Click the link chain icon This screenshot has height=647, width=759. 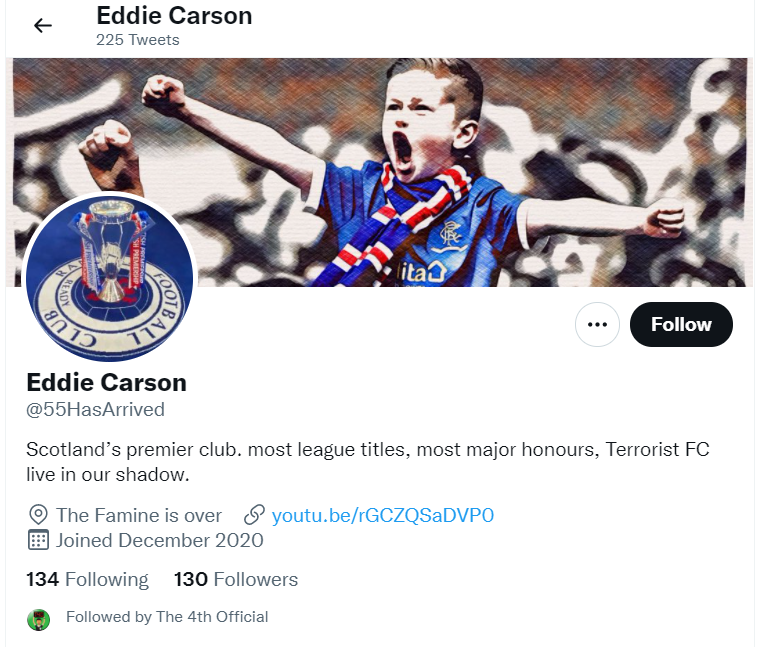click(x=254, y=515)
